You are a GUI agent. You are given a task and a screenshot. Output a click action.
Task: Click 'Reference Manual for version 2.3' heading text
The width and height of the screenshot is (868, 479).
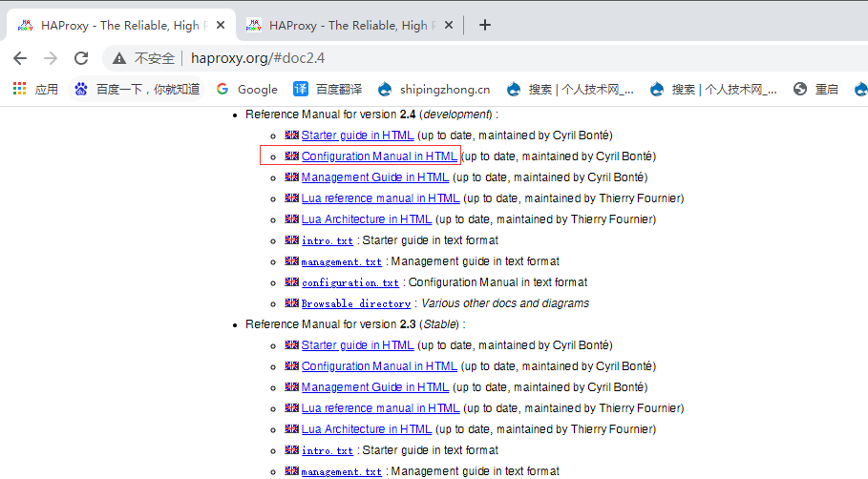click(330, 324)
